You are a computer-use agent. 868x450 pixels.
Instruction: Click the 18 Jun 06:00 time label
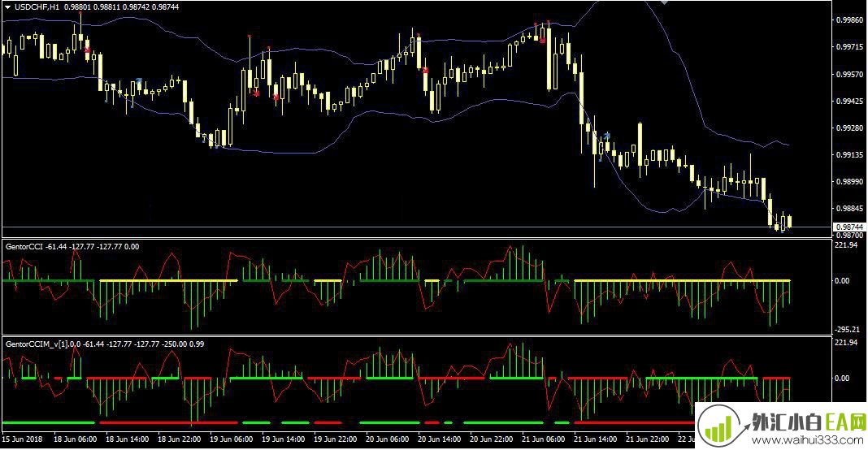click(76, 439)
